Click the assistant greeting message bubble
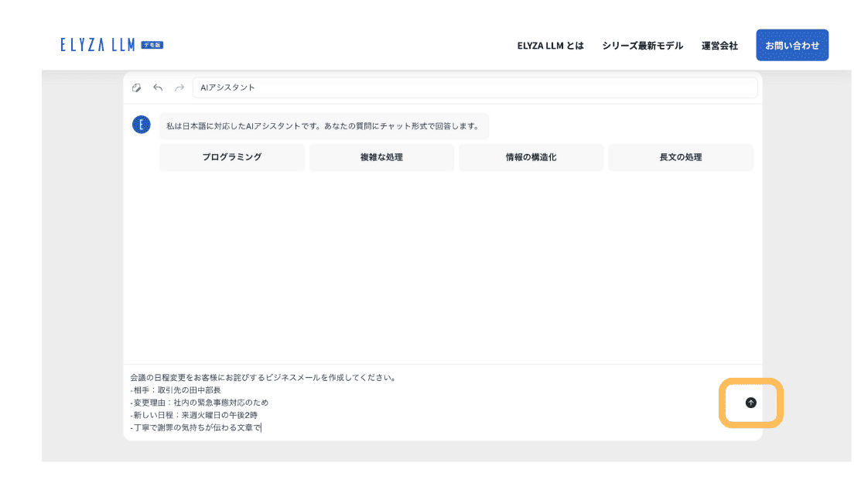This screenshot has height=480, width=868. (324, 126)
